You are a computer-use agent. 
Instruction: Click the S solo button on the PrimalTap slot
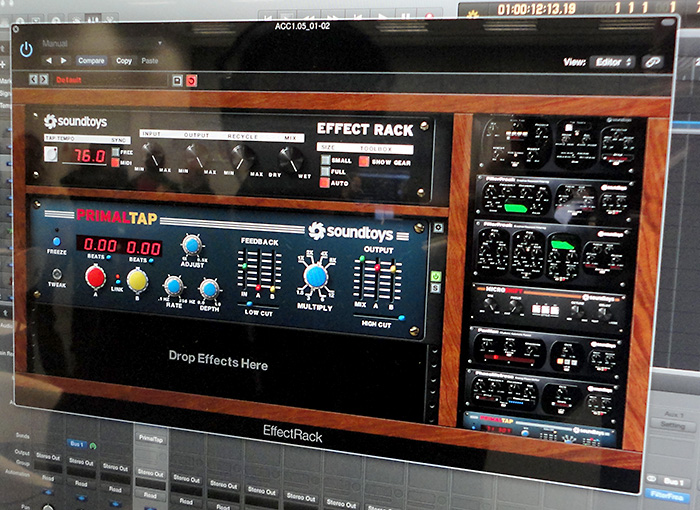(436, 288)
